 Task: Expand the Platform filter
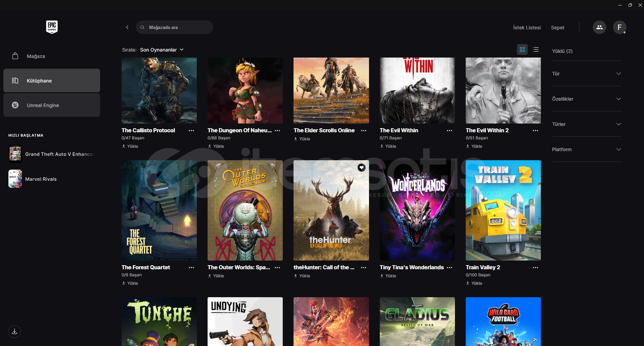587,149
